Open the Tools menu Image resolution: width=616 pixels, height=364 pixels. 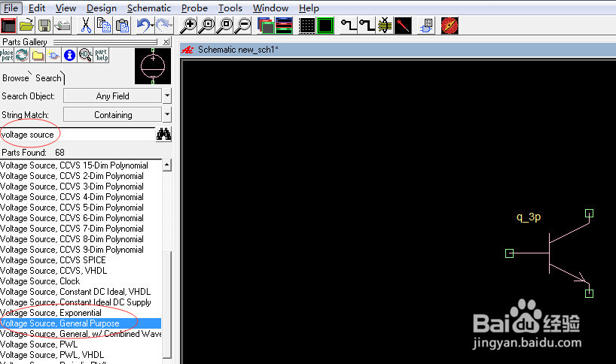click(x=230, y=8)
